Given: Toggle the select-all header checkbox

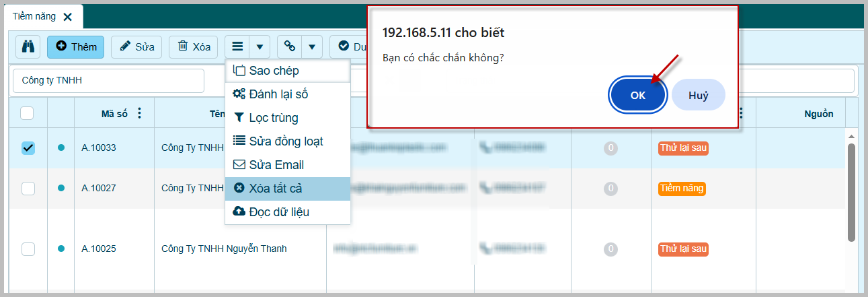Looking at the screenshot, I should pyautogui.click(x=27, y=113).
